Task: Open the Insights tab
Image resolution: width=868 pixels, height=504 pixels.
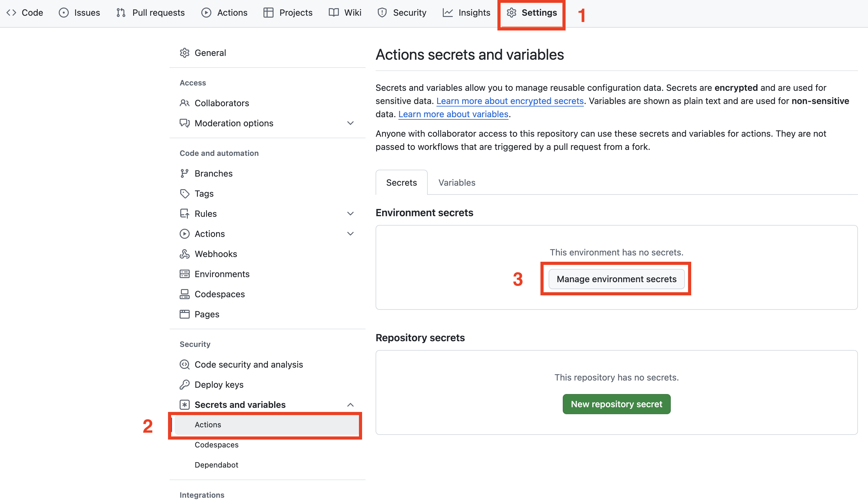Action: click(466, 13)
